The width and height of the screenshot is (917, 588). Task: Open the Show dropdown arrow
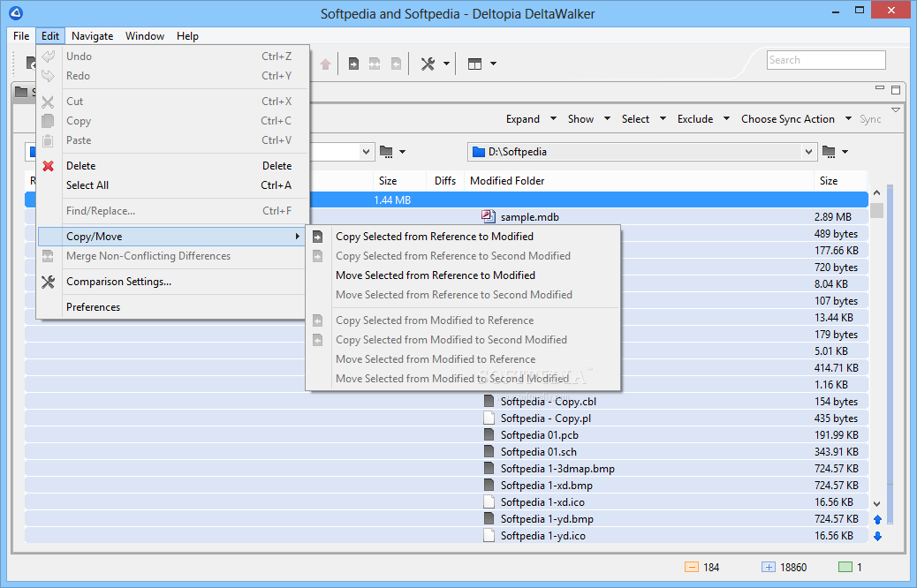pos(607,118)
